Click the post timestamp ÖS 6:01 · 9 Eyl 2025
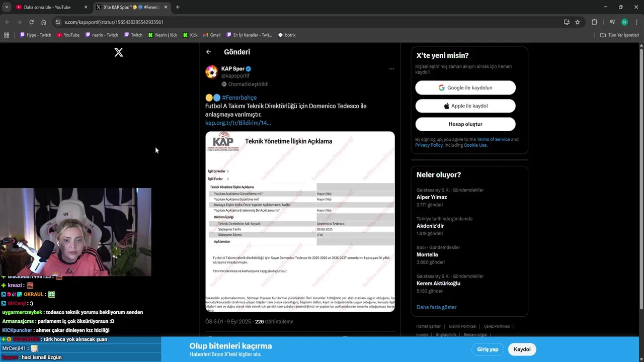The width and height of the screenshot is (644, 362). 228,322
